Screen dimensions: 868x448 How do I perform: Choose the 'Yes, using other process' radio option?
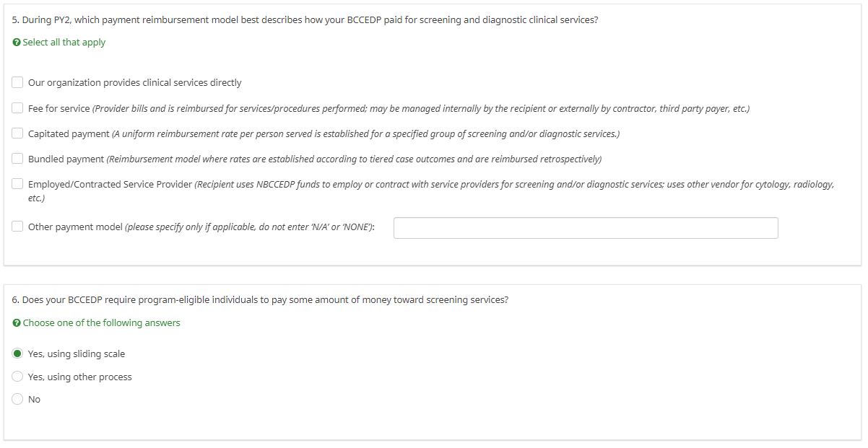[x=18, y=377]
